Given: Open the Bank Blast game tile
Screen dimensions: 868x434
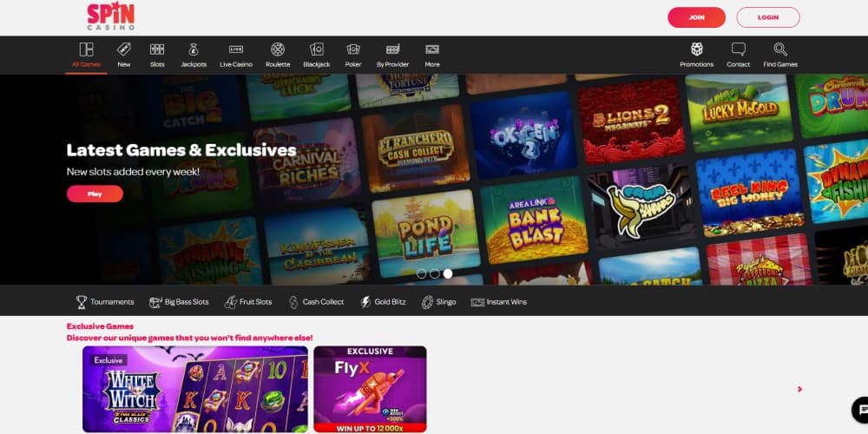Looking at the screenshot, I should [x=533, y=220].
